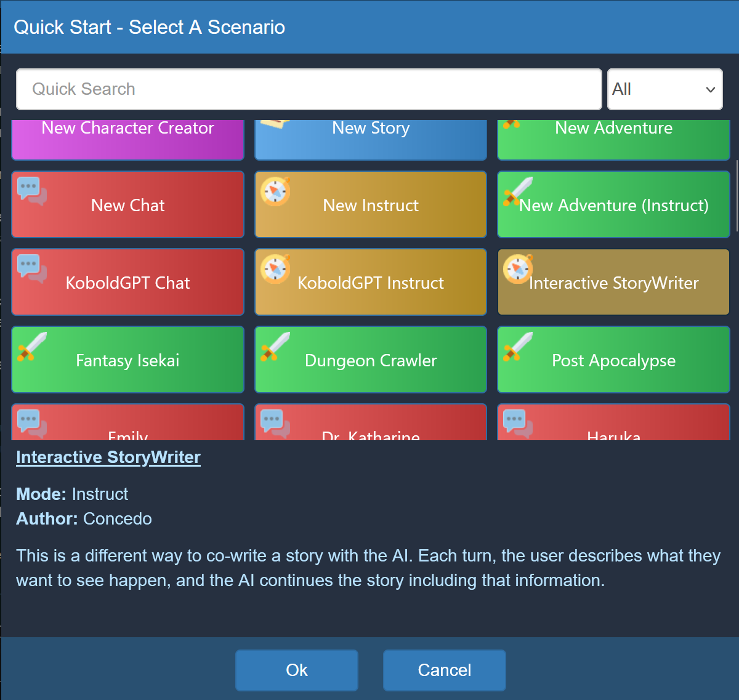
Task: Click the sword icon on Dungeon Crawler
Action: coord(275,346)
